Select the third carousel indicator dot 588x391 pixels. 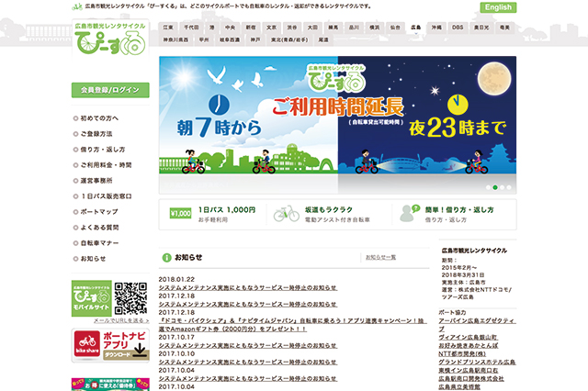tap(502, 187)
